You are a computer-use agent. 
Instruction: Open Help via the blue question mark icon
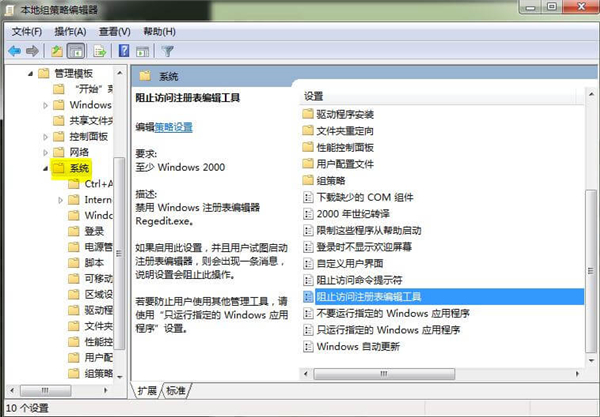[124, 50]
